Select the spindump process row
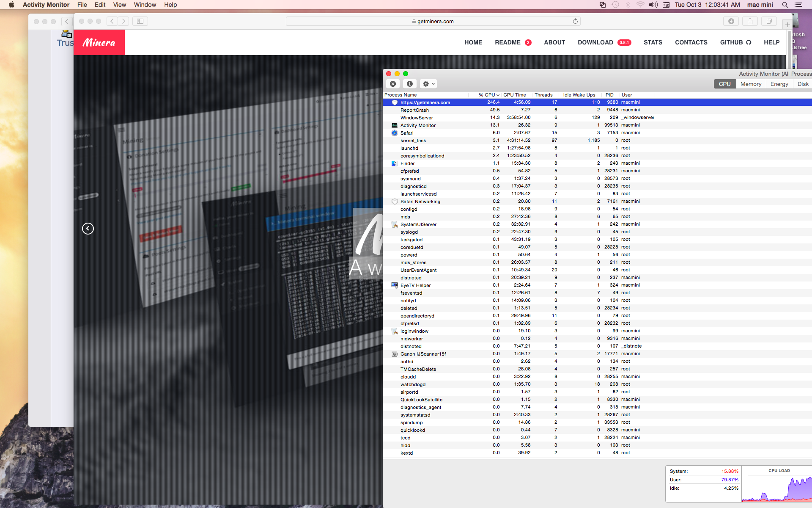The height and width of the screenshot is (508, 812). click(x=597, y=422)
